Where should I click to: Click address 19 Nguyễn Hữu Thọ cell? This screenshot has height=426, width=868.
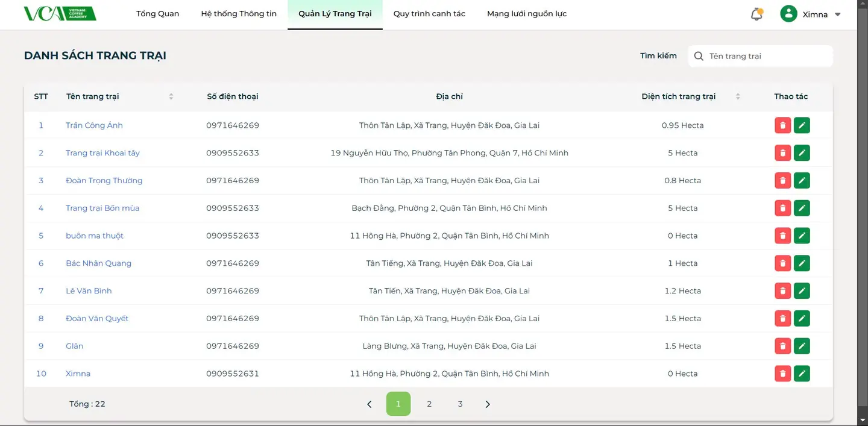click(x=450, y=153)
